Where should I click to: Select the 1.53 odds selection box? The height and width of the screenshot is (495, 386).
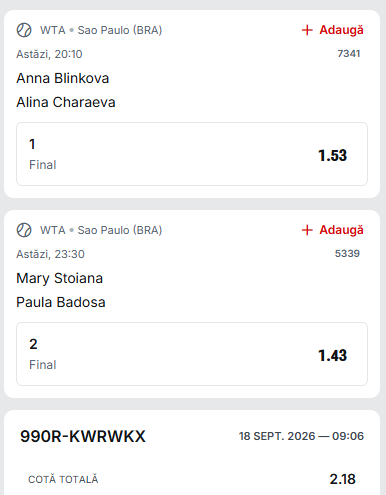[x=192, y=154]
